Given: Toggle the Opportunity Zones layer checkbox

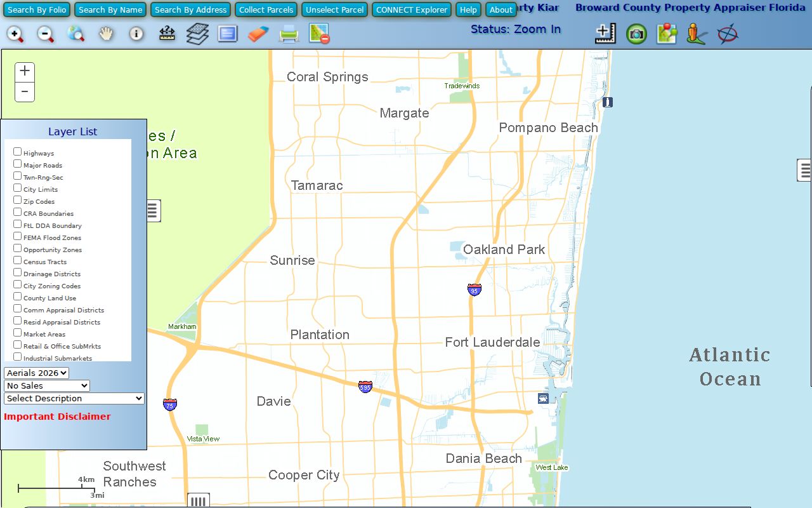Looking at the screenshot, I should coord(18,248).
